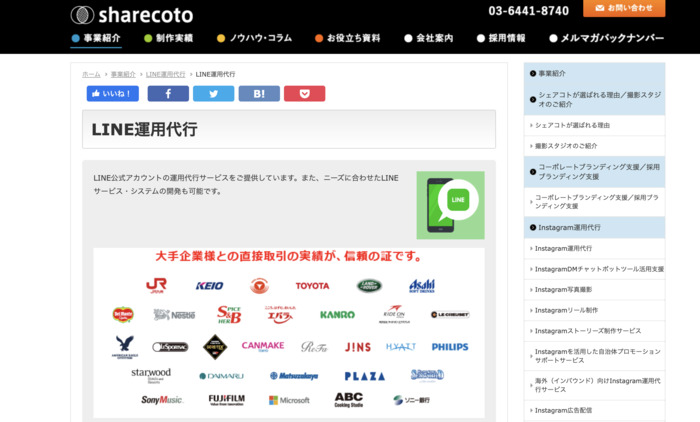The height and width of the screenshot is (422, 700).
Task: Open the Instagram運用代行 sidebar heading
Action: tap(594, 228)
